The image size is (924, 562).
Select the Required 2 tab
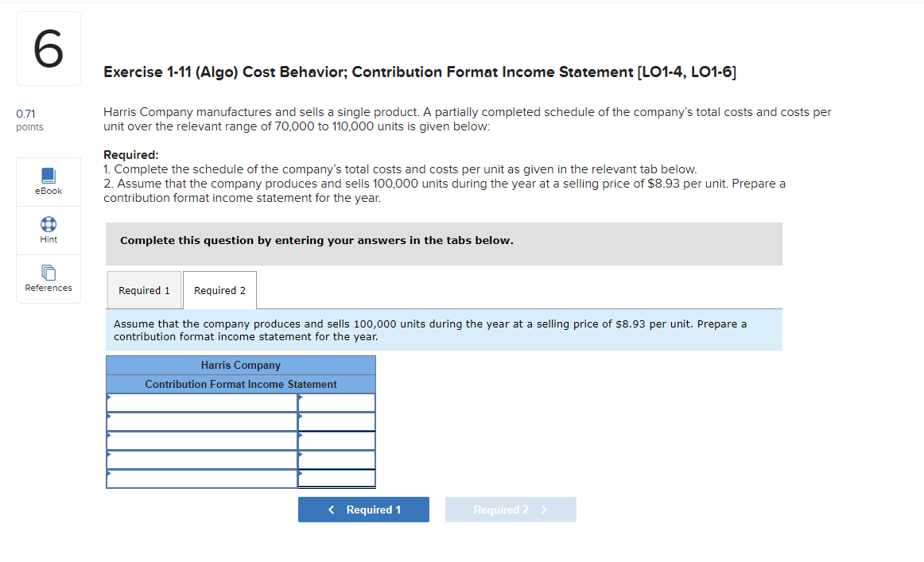click(219, 289)
